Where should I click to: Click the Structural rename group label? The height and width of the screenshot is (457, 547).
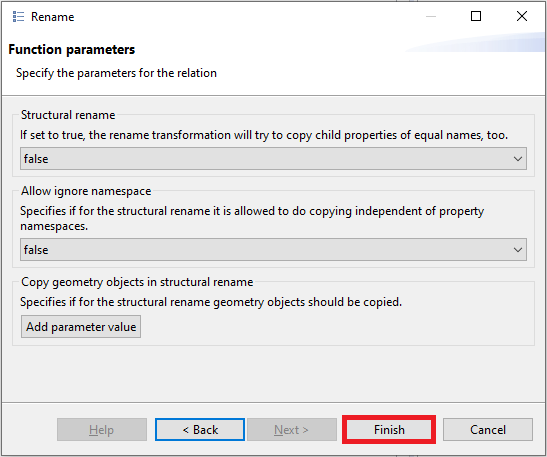pos(68,115)
